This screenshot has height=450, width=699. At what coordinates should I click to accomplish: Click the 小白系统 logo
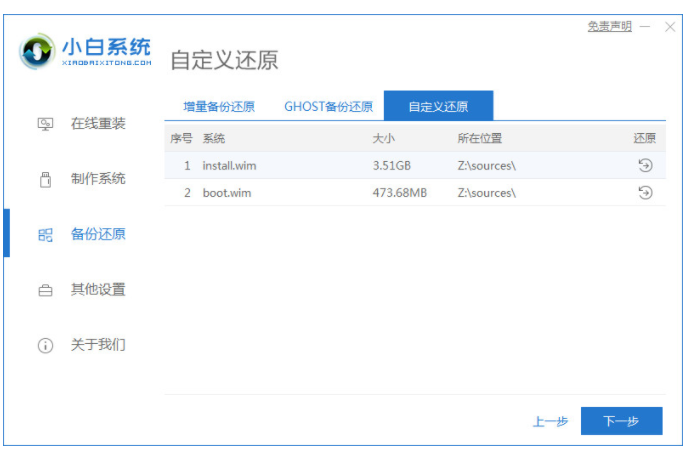86,51
